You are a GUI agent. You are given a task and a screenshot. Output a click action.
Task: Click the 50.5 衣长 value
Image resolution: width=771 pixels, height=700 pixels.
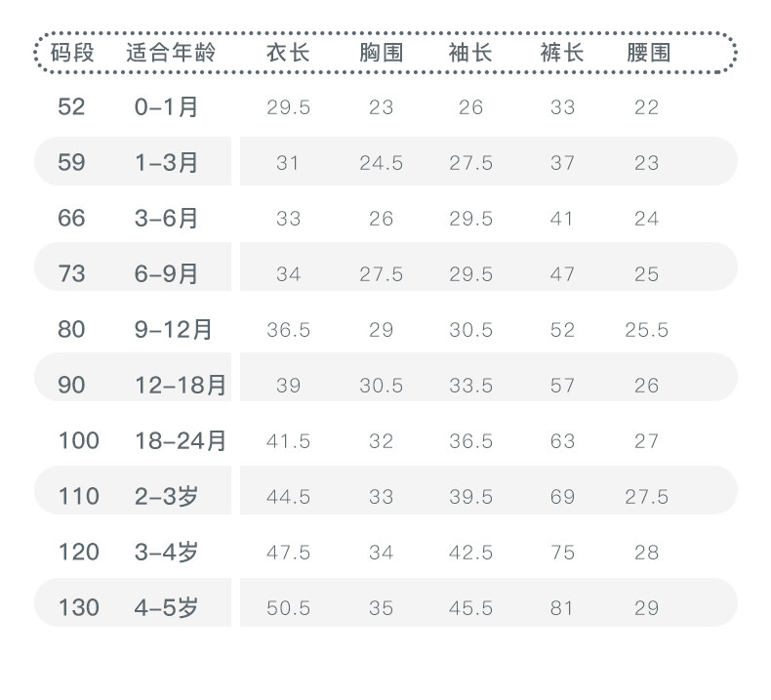[288, 608]
